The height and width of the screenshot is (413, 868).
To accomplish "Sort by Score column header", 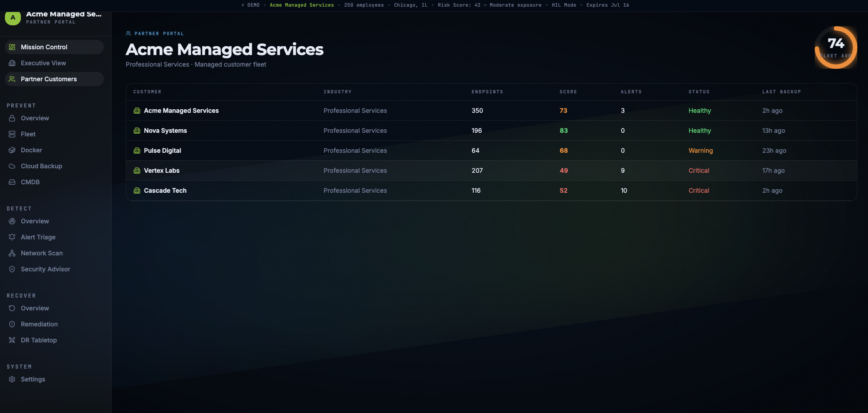I will click(568, 92).
